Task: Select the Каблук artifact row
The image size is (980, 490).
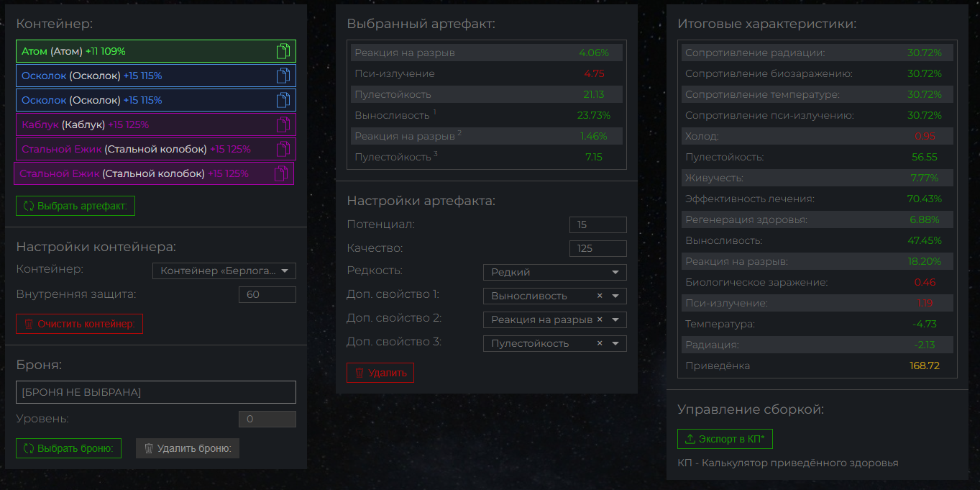Action: pos(156,124)
